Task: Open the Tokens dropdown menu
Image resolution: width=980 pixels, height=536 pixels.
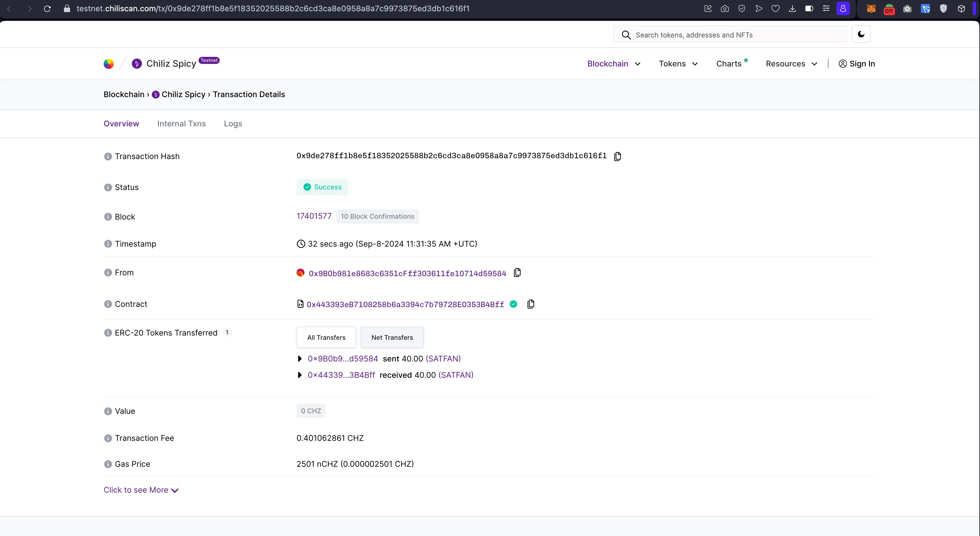Action: 678,64
